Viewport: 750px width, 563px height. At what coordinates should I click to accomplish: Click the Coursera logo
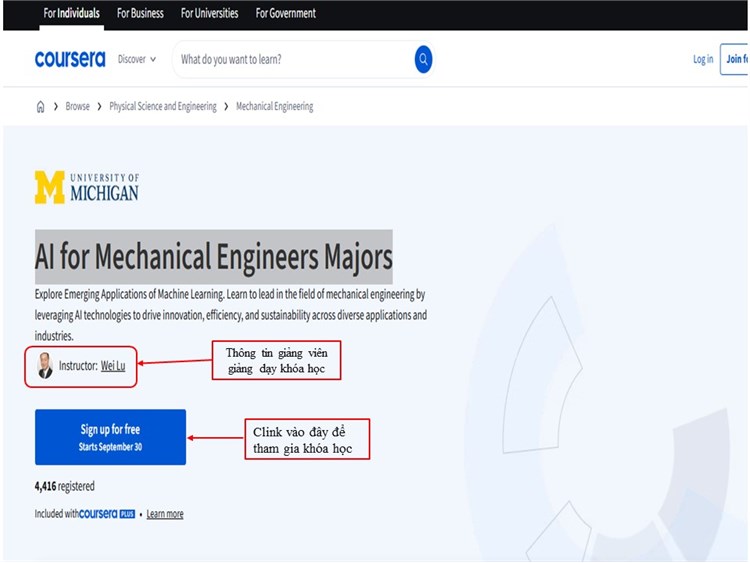(70, 60)
